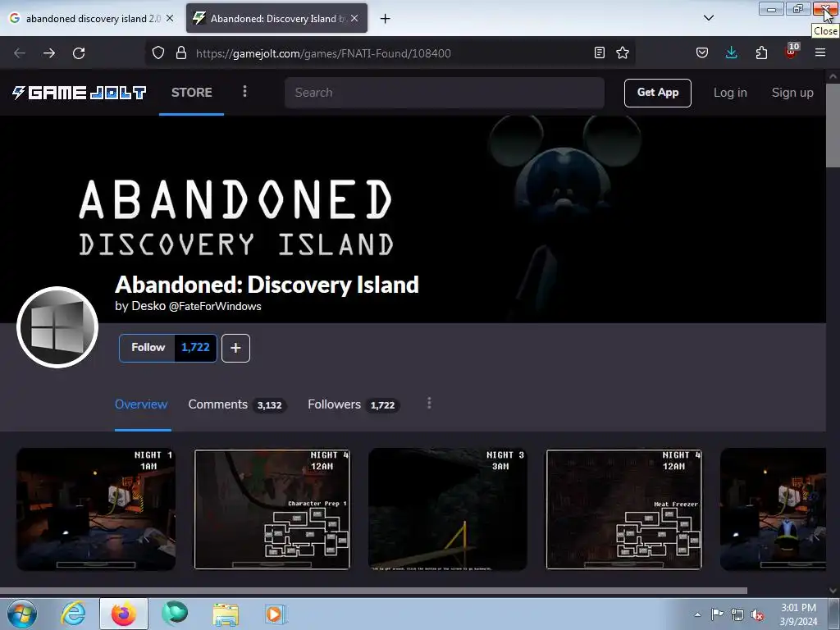Click the address bar URL text
The width and height of the screenshot is (840, 630).
click(x=323, y=53)
